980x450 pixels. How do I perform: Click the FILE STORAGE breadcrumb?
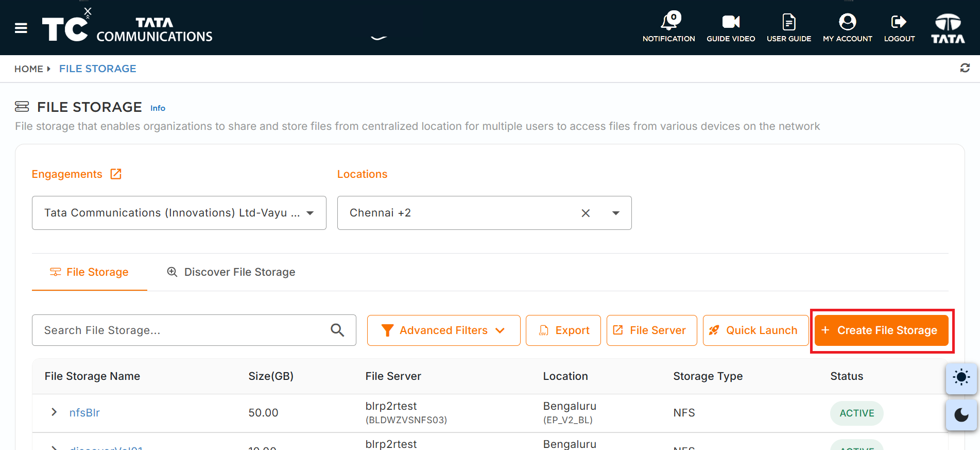click(98, 69)
